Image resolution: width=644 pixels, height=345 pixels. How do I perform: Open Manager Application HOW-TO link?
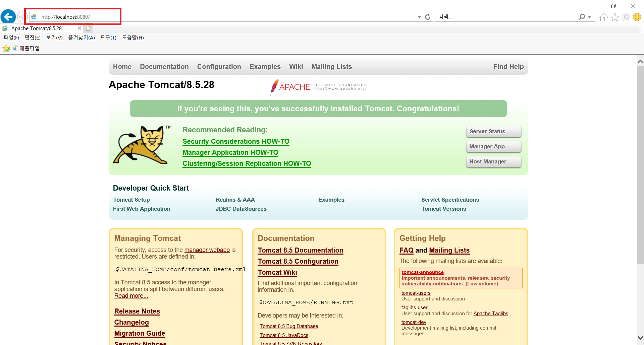click(230, 152)
